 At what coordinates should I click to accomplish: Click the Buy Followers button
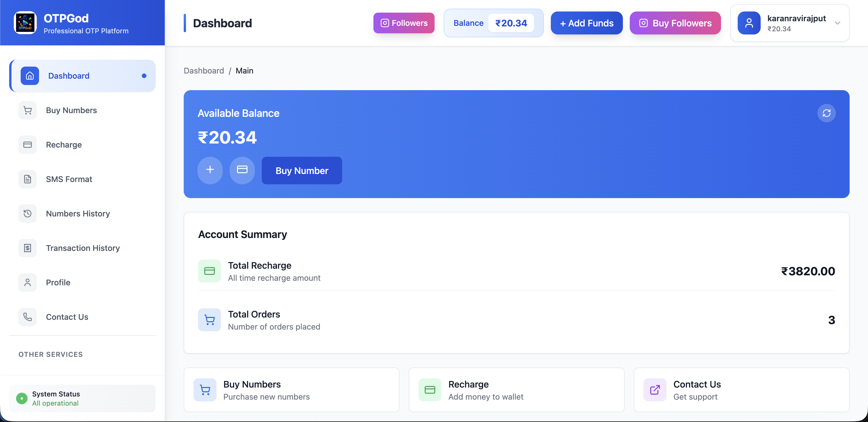click(675, 23)
